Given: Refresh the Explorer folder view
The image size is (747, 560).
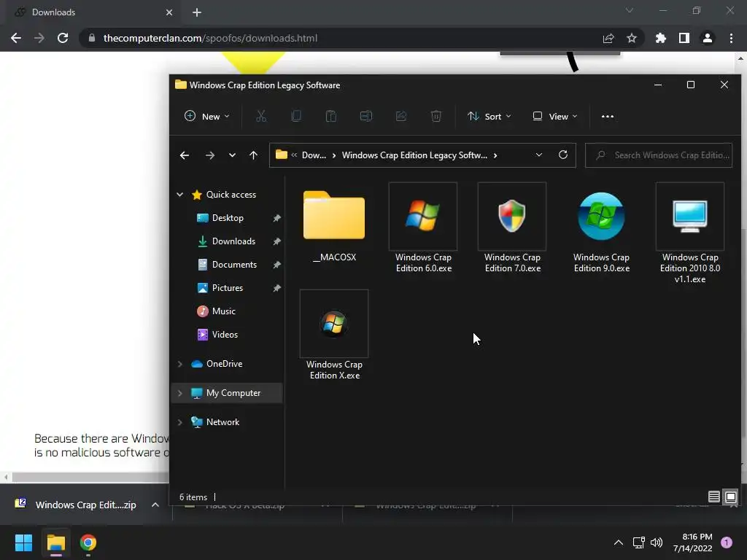Looking at the screenshot, I should coord(563,155).
